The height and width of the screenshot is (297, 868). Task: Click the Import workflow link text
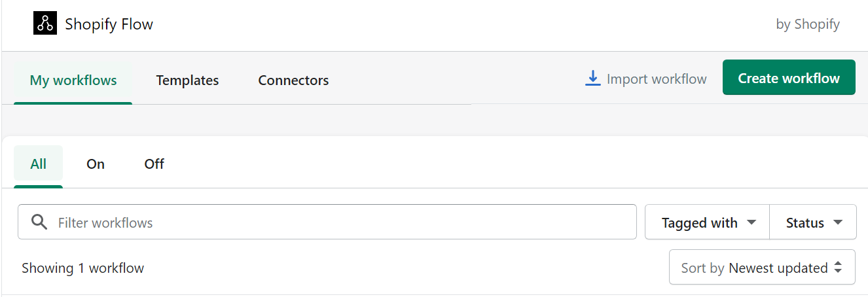point(657,79)
